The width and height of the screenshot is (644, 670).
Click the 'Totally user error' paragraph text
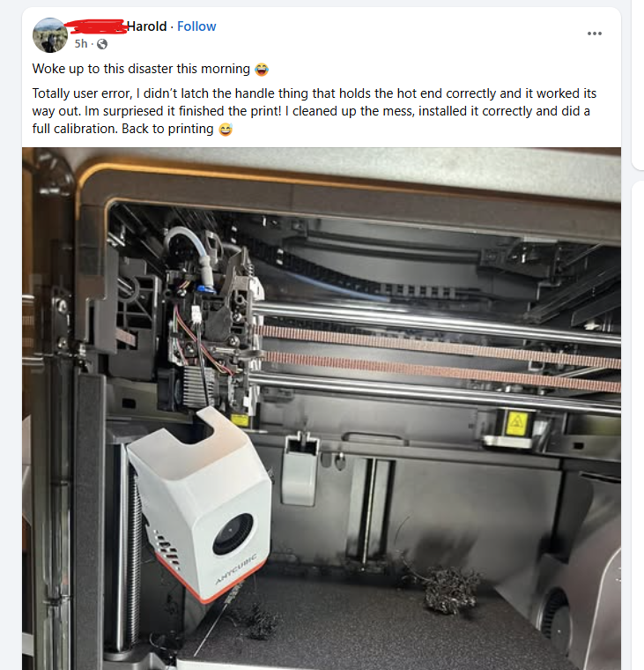[x=315, y=111]
